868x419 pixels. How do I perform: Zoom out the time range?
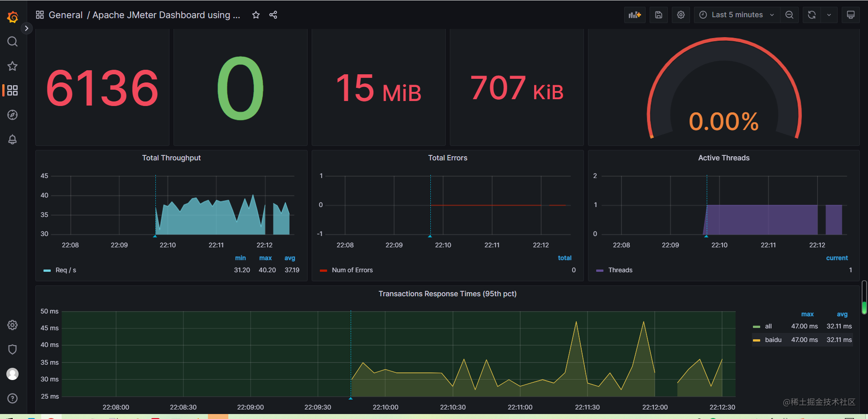pyautogui.click(x=789, y=14)
